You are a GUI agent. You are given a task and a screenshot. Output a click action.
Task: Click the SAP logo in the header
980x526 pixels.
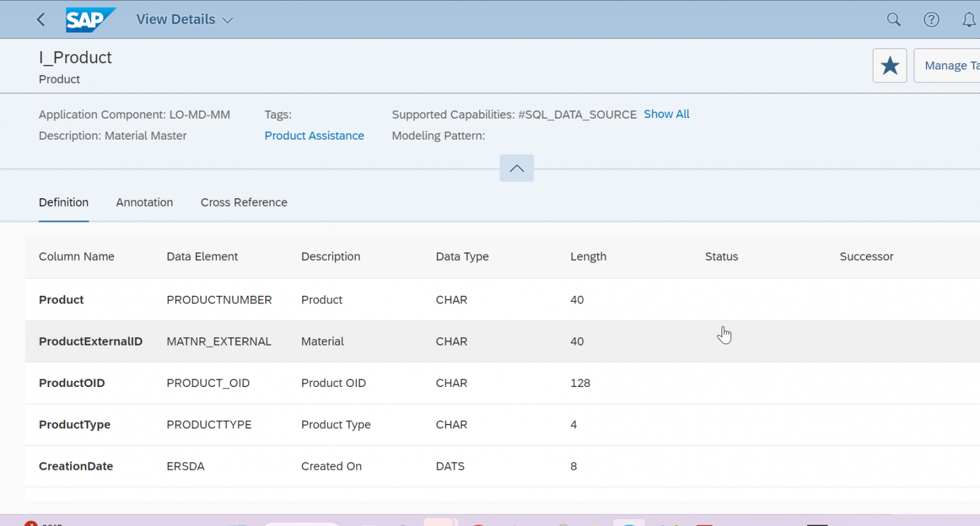pos(91,19)
